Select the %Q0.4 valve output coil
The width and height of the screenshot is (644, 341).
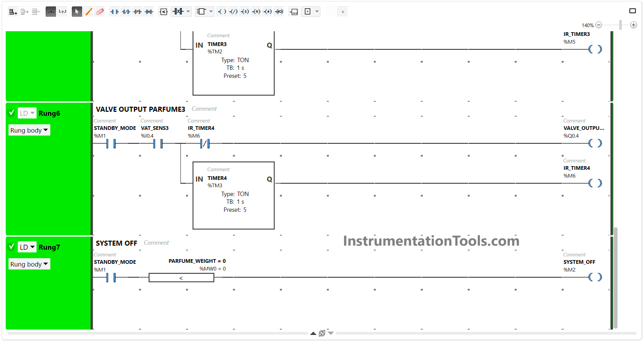(595, 143)
